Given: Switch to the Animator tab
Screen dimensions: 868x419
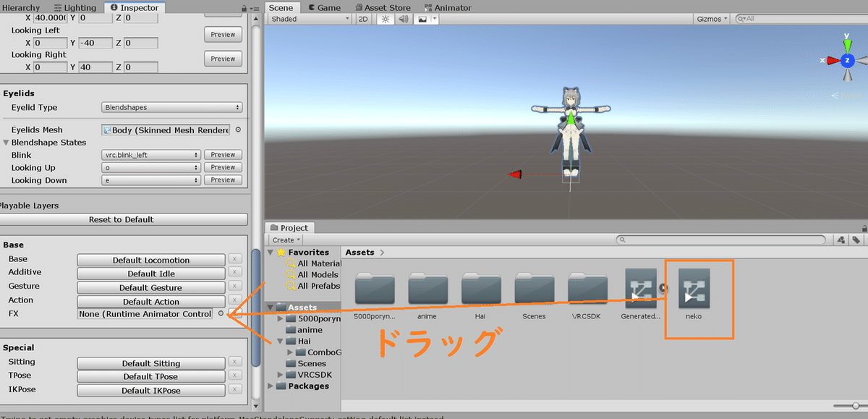Looking at the screenshot, I should tap(447, 7).
